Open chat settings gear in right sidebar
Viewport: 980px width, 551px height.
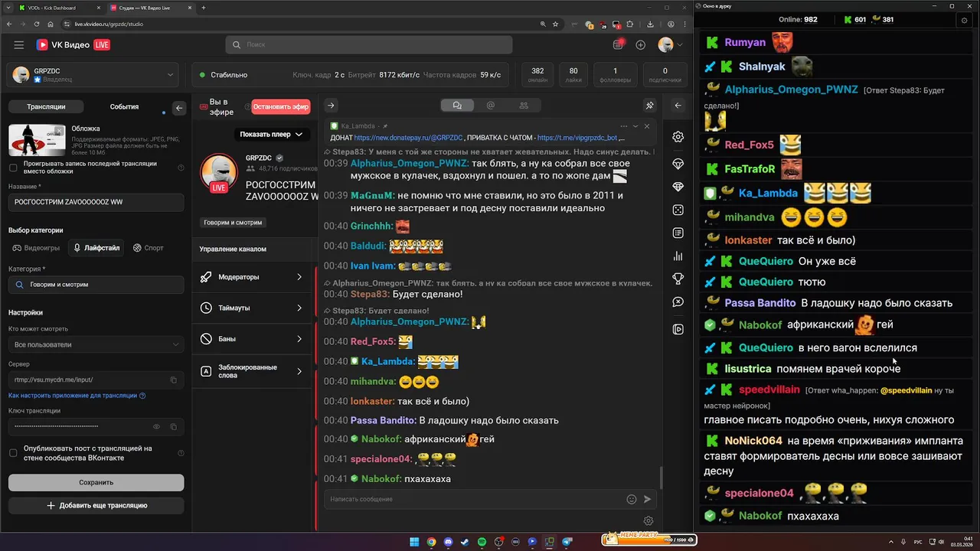coord(678,137)
